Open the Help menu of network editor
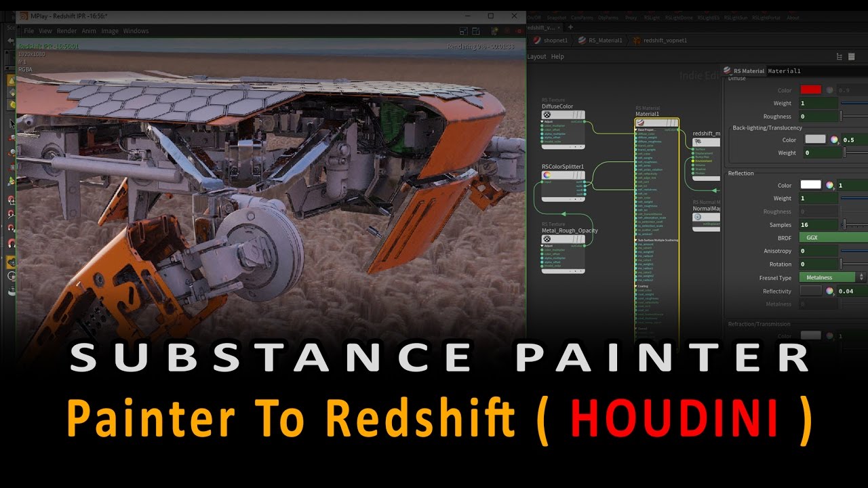Image resolution: width=868 pixels, height=488 pixels. (557, 57)
